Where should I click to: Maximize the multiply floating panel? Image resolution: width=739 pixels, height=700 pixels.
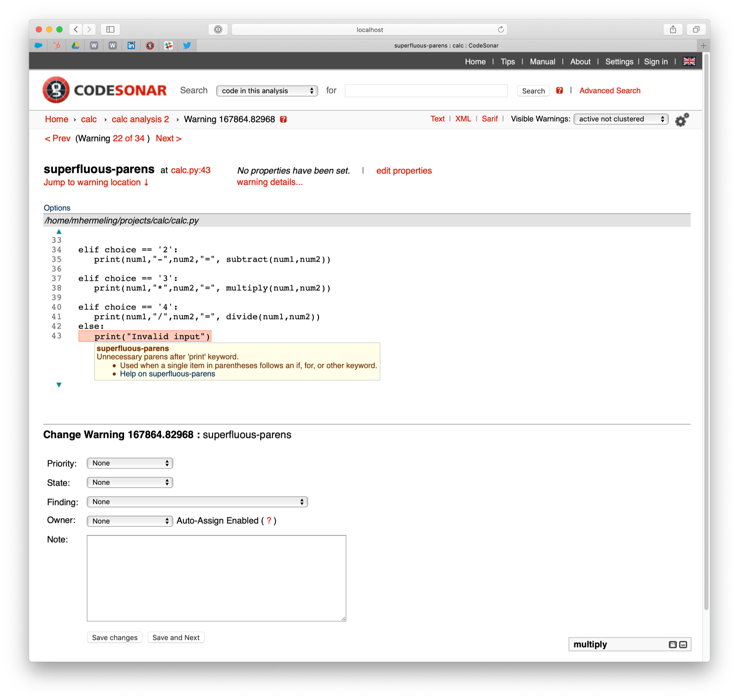point(672,644)
